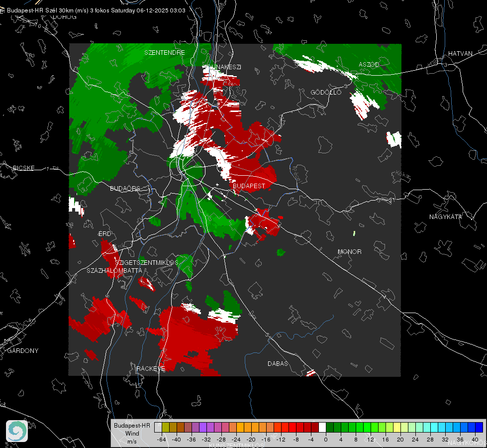Click the BUDAPEST city label
The image size is (487, 448).
tap(249, 186)
